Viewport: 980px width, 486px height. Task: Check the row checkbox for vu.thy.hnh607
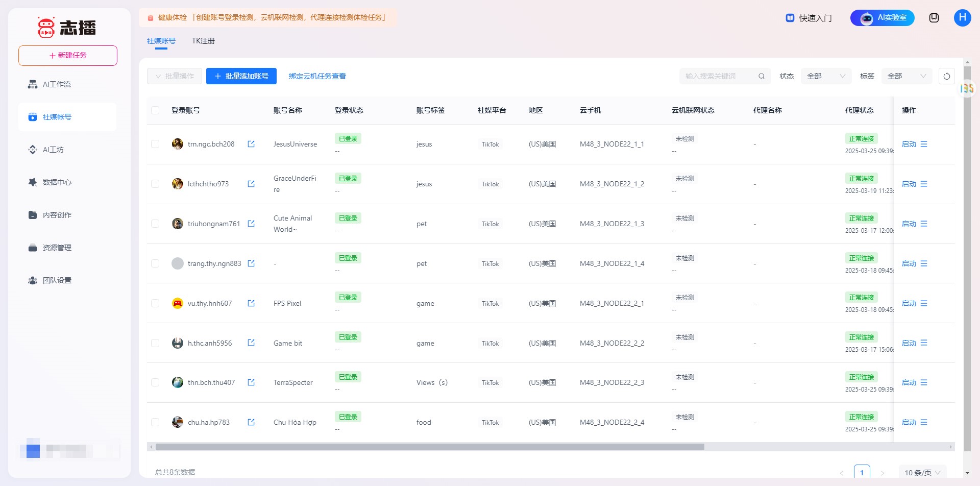click(x=155, y=303)
